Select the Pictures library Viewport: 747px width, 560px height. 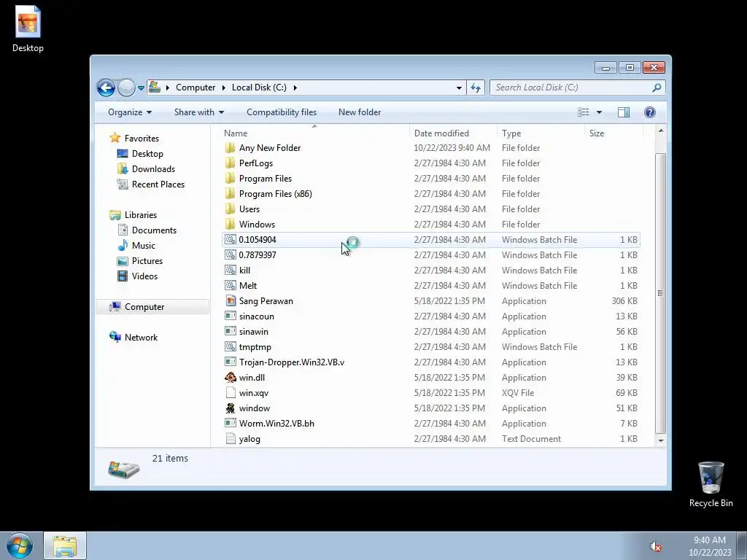click(147, 261)
